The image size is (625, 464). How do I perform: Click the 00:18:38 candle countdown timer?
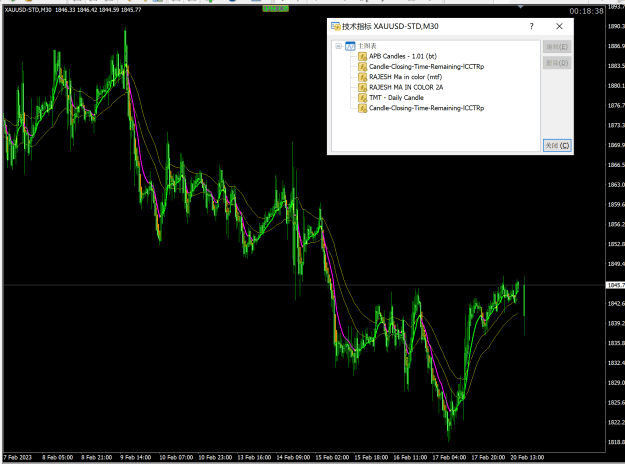pos(586,11)
